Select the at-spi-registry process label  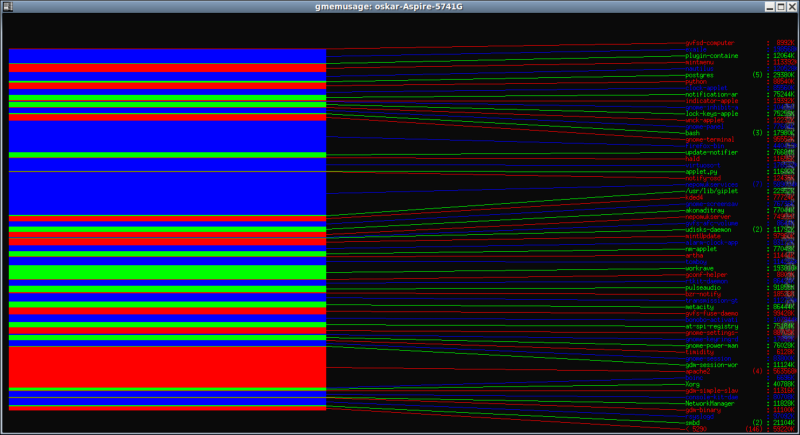(711, 327)
